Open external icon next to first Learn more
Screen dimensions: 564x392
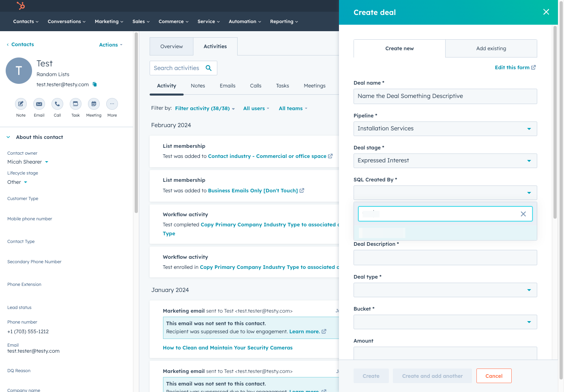pyautogui.click(x=324, y=331)
